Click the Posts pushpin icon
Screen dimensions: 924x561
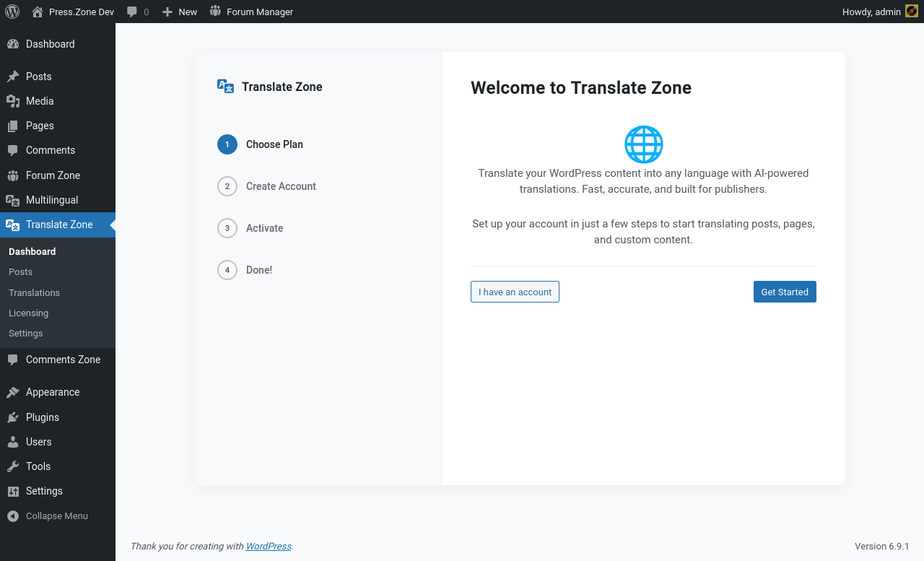tap(13, 77)
